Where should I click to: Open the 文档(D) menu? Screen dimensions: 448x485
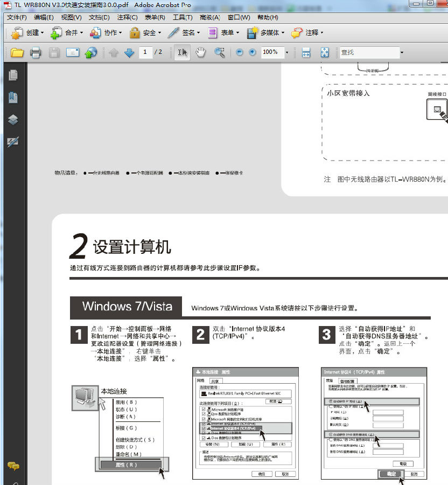(x=99, y=17)
